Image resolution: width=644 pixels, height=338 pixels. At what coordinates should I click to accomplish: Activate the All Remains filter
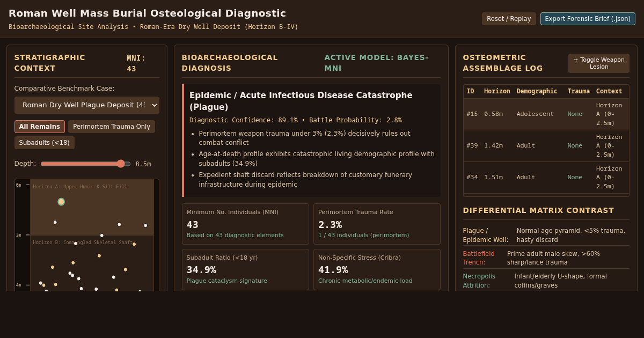(x=40, y=127)
